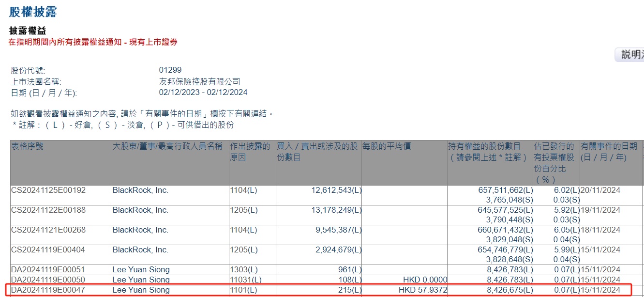Select form serial CS20241125E00192
This screenshot has height=297, width=644.
(48, 190)
